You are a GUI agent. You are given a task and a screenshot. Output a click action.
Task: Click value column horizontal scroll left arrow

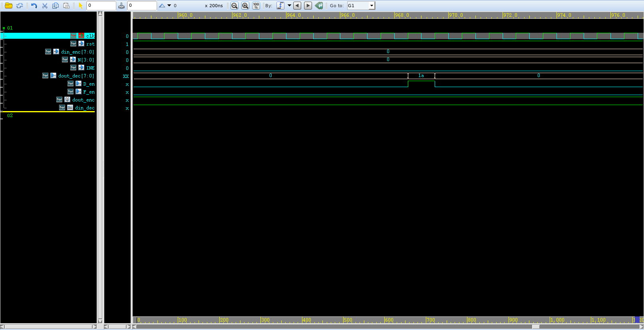[x=106, y=326]
